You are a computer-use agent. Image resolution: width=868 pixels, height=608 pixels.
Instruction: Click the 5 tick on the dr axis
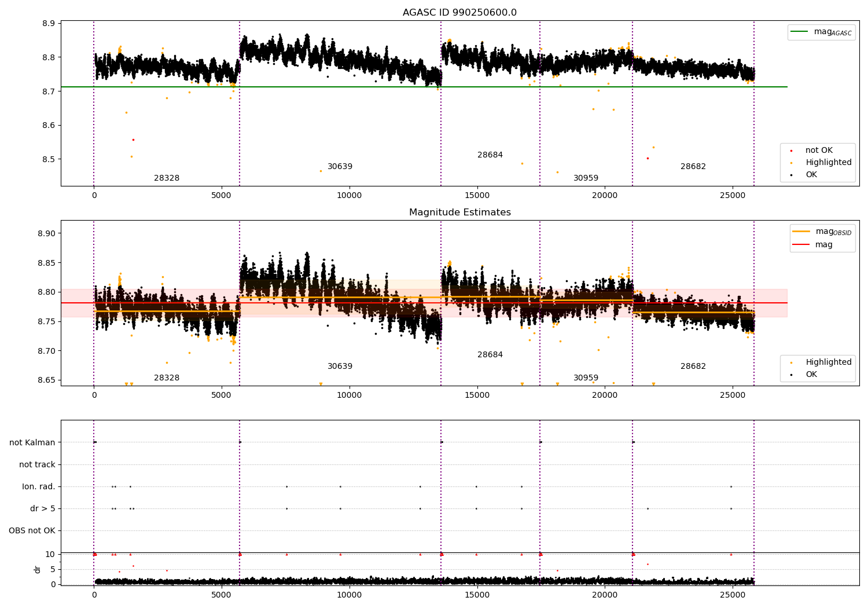pyautogui.click(x=53, y=569)
